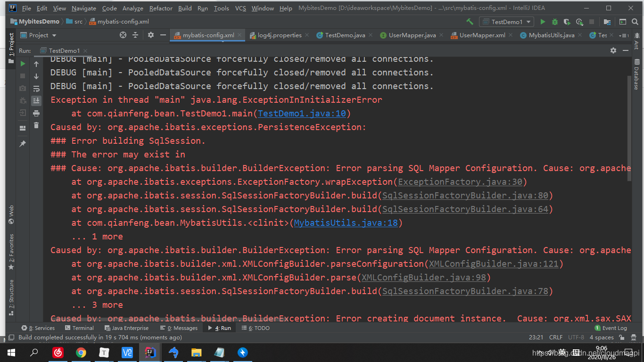Run TestDemo1 from the top toolbar
The width and height of the screenshot is (644, 362).
[543, 22]
